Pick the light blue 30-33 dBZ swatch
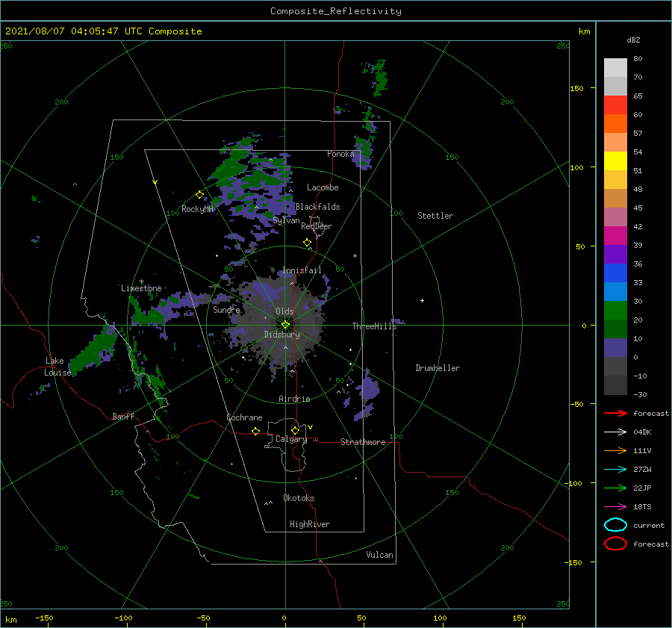Image resolution: width=672 pixels, height=628 pixels. 615,291
